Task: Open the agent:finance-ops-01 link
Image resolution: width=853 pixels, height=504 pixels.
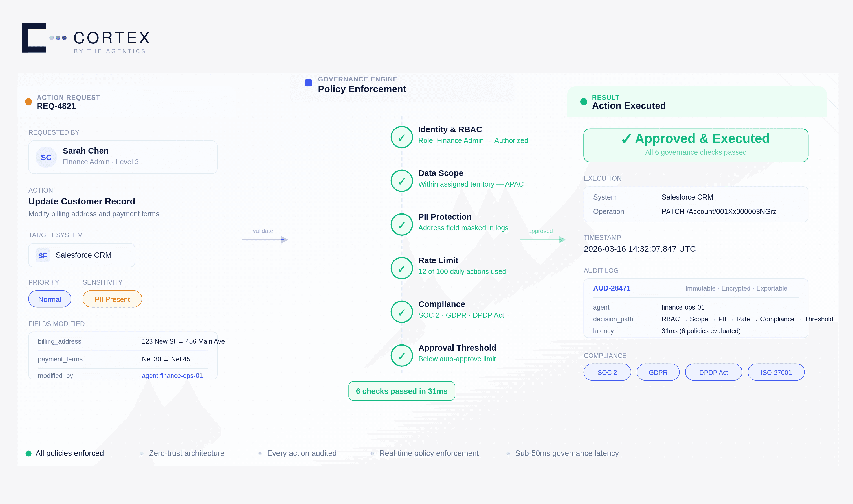Action: click(172, 376)
